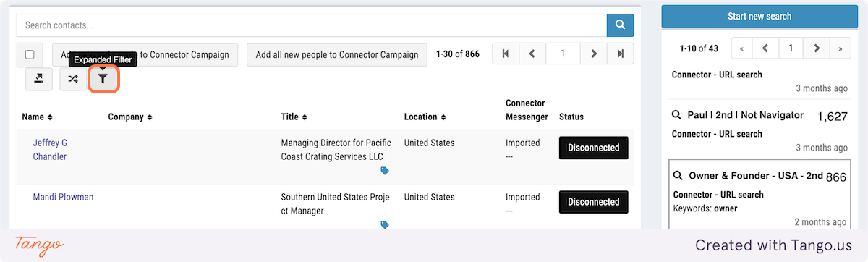
Task: Click the search magnifier button
Action: (x=620, y=25)
